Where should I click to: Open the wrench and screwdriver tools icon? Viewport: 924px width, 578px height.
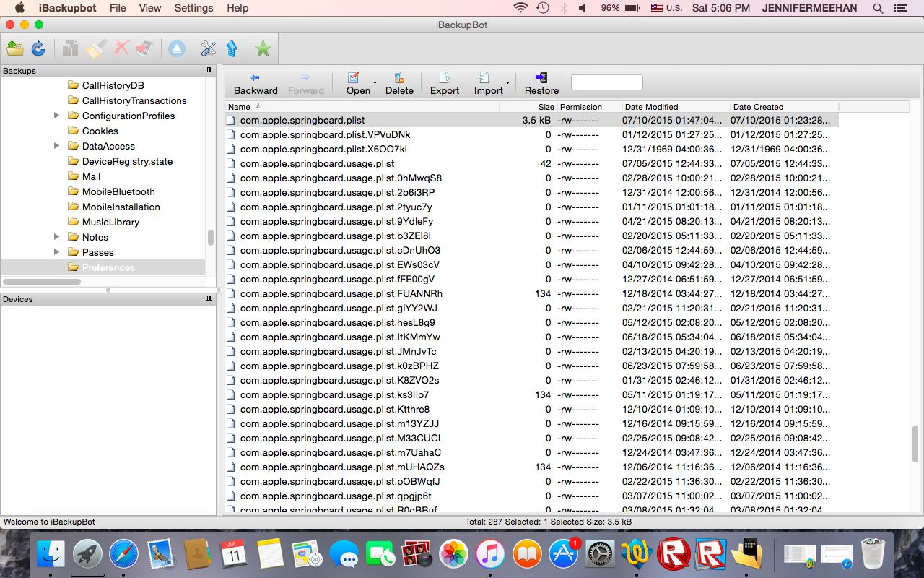(x=209, y=48)
